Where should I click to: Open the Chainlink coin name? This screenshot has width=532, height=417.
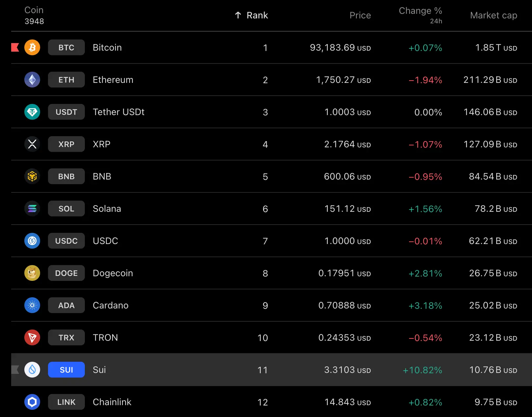point(112,402)
